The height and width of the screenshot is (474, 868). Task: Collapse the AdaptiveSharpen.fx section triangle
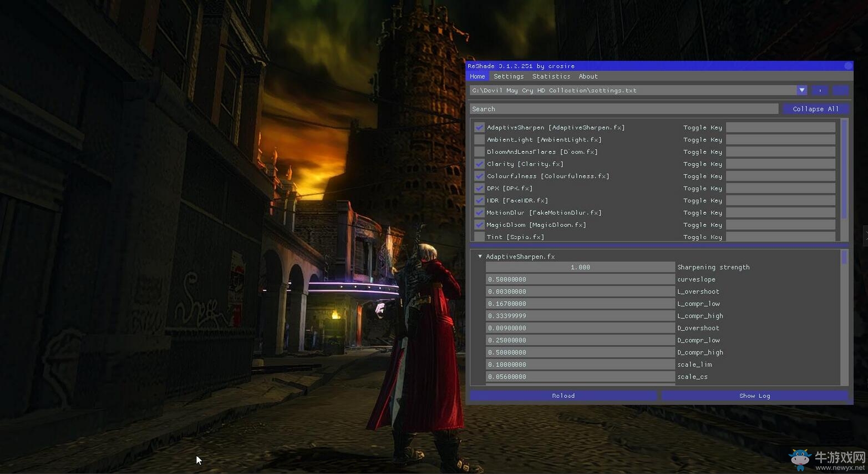pyautogui.click(x=480, y=256)
